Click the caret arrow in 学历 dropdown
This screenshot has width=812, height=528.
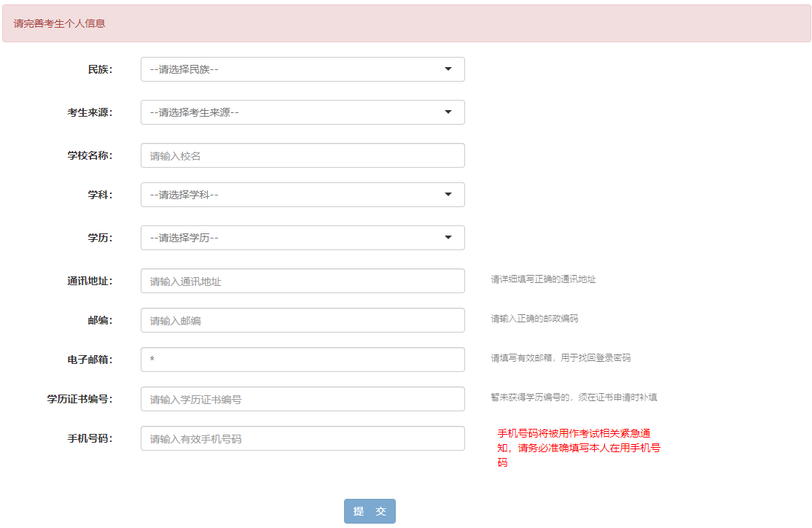pyautogui.click(x=448, y=238)
